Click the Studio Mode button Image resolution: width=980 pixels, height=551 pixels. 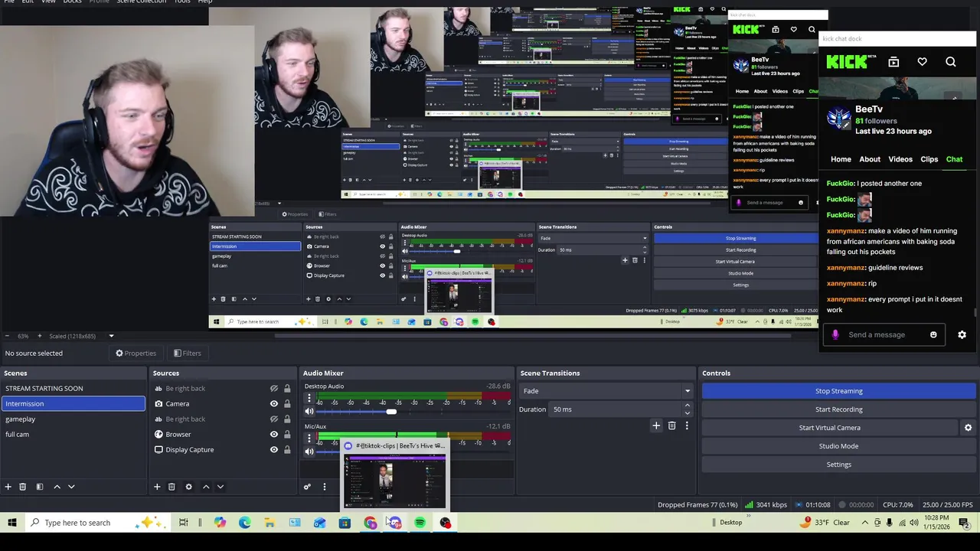838,446
